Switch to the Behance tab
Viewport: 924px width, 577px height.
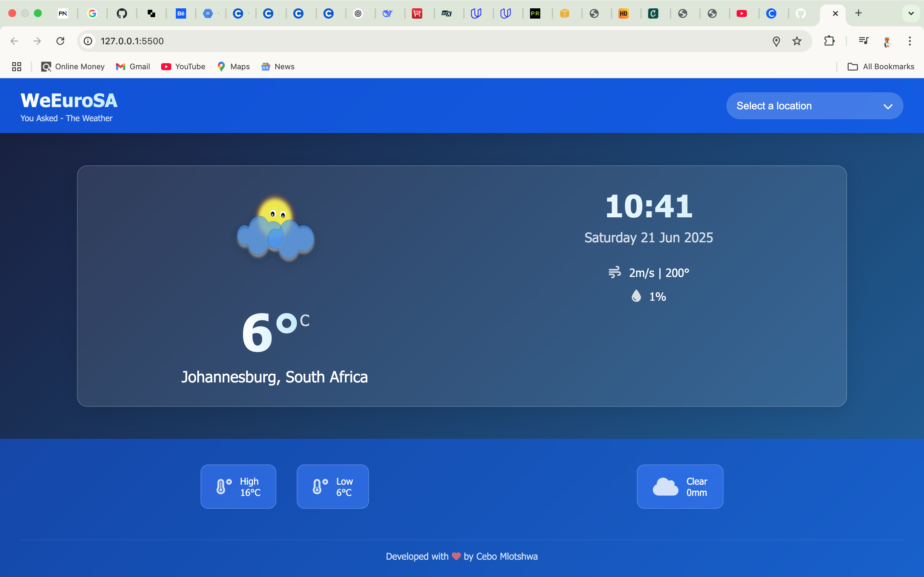(181, 13)
